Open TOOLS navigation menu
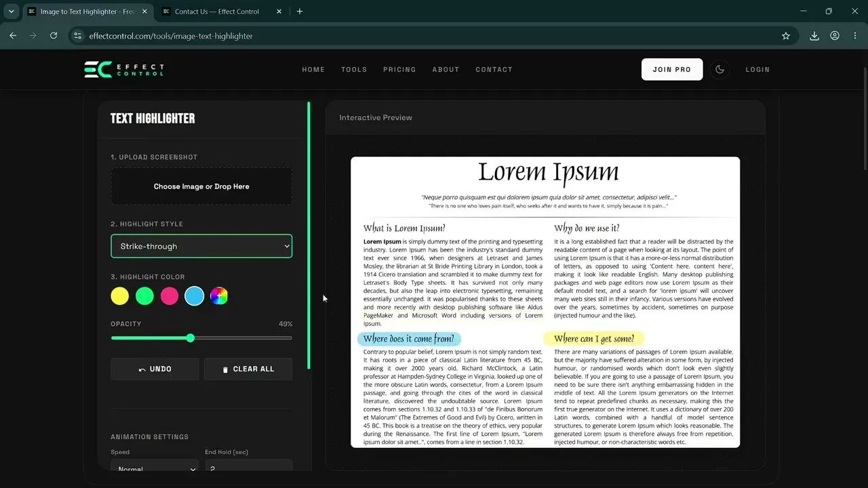 click(x=354, y=70)
